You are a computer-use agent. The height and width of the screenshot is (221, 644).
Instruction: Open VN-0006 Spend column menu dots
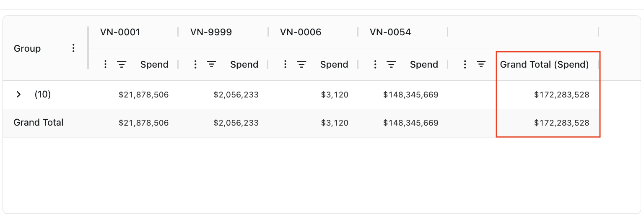coord(285,64)
